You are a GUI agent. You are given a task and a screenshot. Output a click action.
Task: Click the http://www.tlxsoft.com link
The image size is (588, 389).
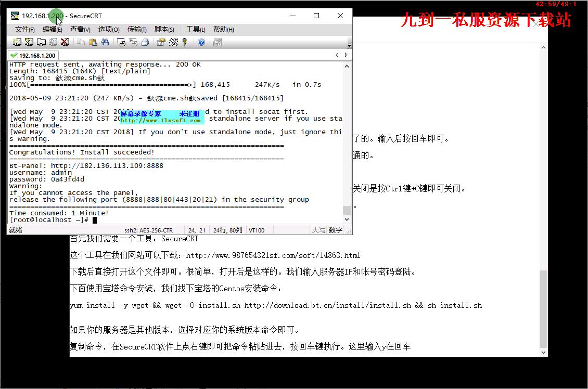[161, 121]
